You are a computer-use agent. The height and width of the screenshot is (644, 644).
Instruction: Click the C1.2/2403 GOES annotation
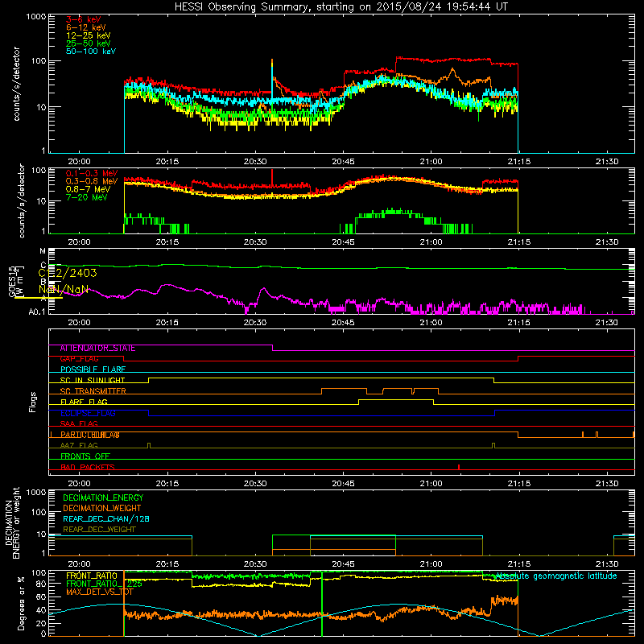[x=68, y=273]
